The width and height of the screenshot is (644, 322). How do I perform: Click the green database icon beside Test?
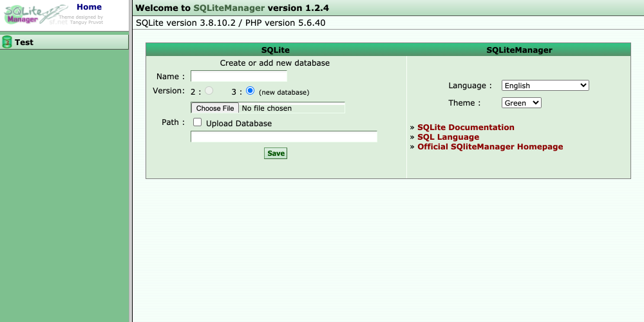coord(7,43)
